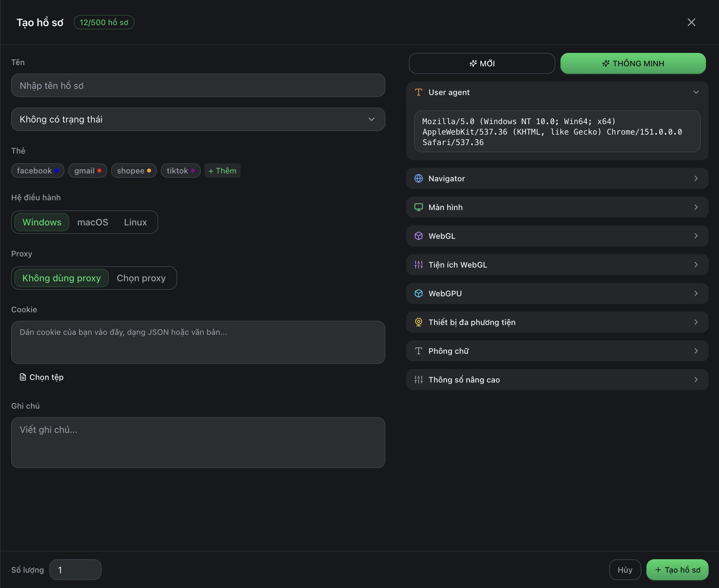
Task: Click the WebGPU cube icon
Action: (418, 294)
